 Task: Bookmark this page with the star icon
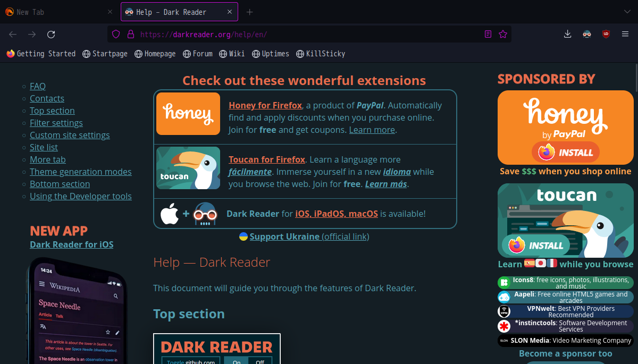point(503,34)
